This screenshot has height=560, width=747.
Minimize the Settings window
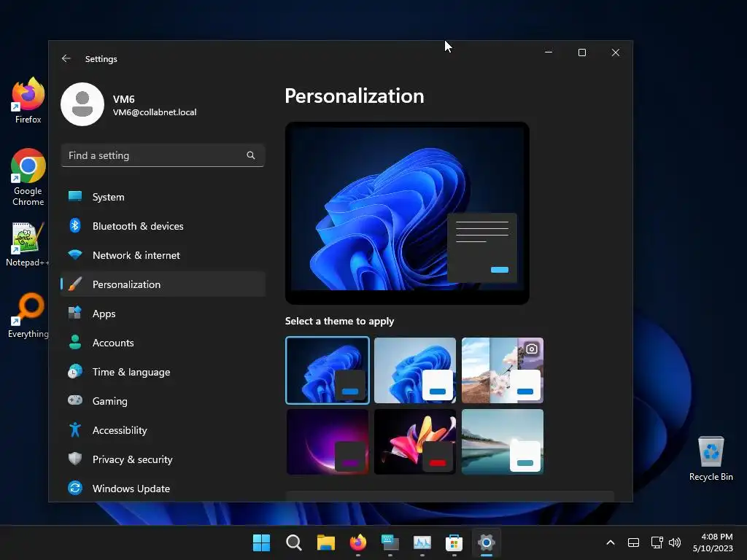[549, 52]
